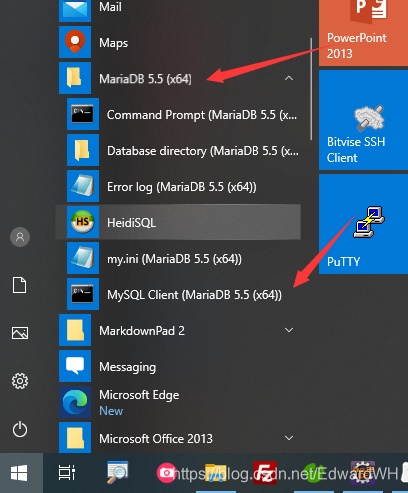The height and width of the screenshot is (493, 408).
Task: Click the MarkdownPad 2 label
Action: click(142, 331)
